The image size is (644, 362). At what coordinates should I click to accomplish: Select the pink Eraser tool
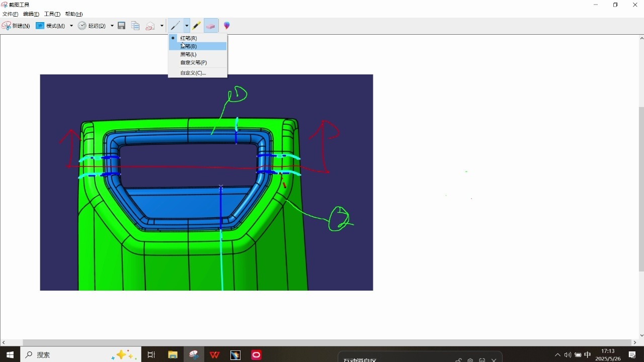point(211,26)
